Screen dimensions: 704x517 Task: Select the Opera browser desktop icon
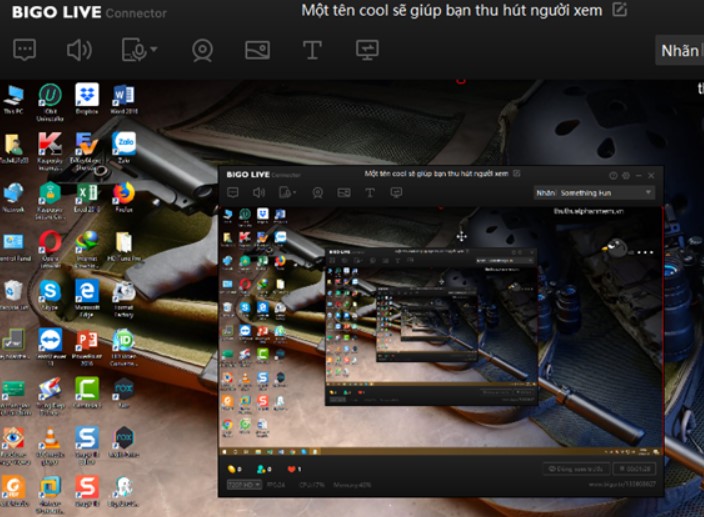tap(50, 243)
